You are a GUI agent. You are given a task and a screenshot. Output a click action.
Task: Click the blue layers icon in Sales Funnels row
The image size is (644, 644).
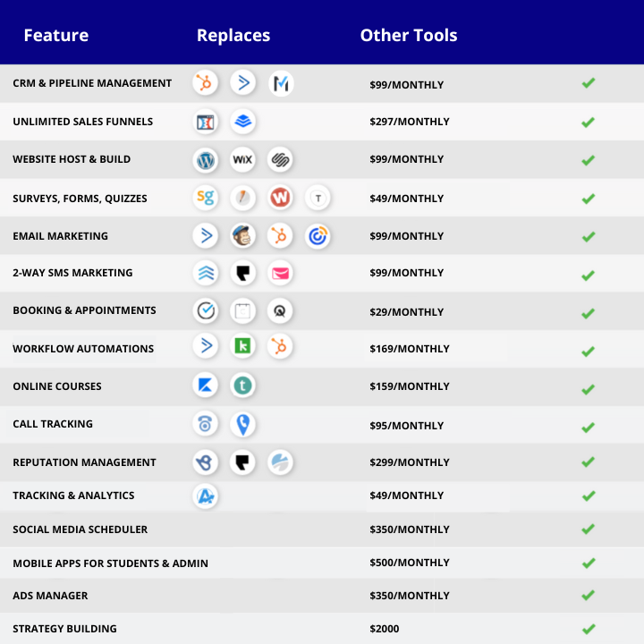[x=242, y=121]
